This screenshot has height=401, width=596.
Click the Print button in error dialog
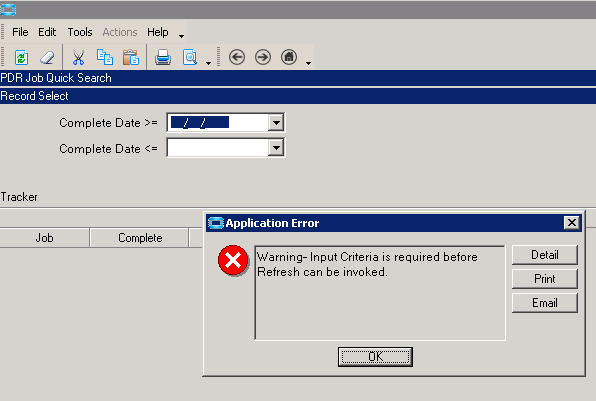coord(545,279)
